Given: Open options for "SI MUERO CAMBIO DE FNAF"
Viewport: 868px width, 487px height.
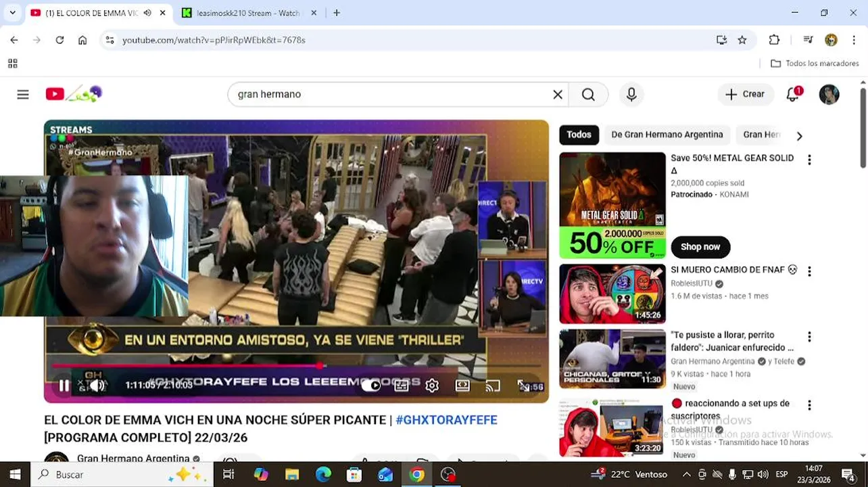Looking at the screenshot, I should point(809,271).
